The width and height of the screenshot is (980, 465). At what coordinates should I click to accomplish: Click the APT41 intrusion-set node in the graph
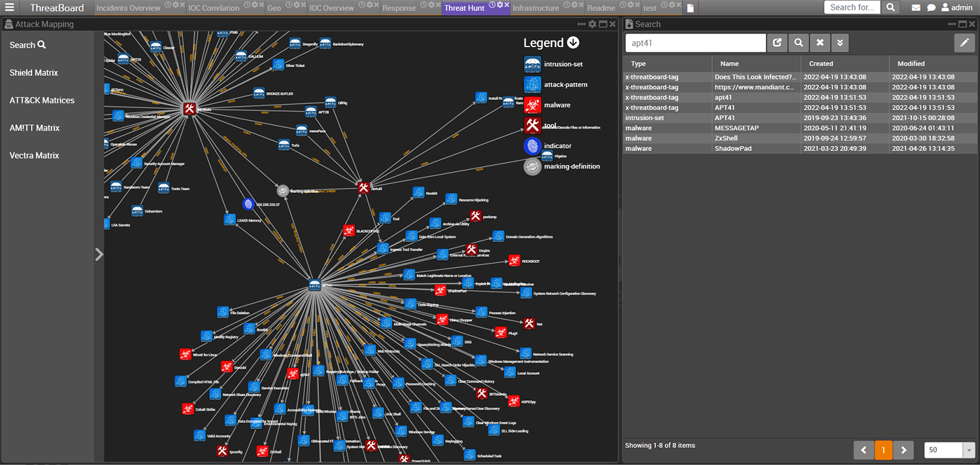click(x=316, y=286)
